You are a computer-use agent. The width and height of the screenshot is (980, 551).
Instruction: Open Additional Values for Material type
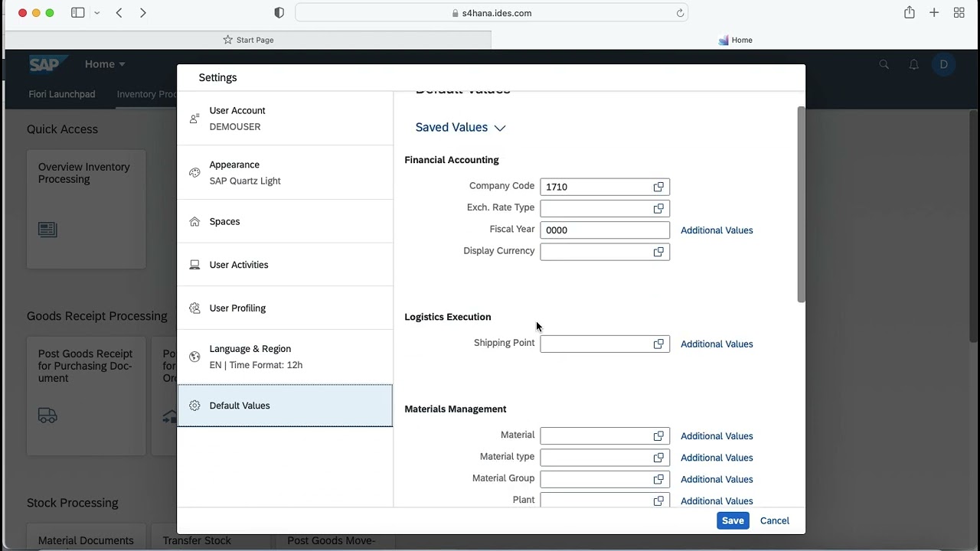coord(717,458)
